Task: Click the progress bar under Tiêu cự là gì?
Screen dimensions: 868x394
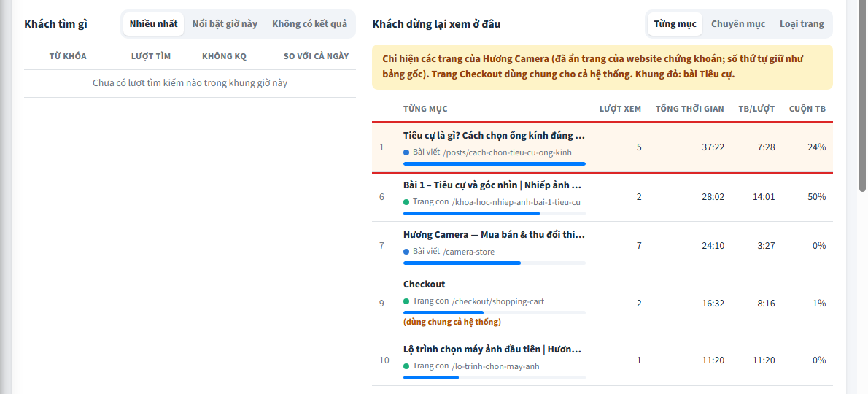Action: click(495, 163)
